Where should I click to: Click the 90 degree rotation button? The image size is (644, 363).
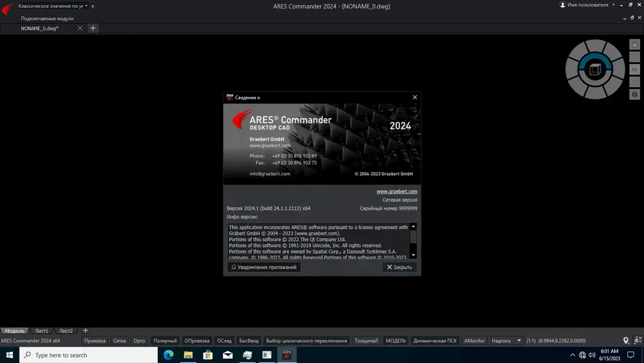click(634, 70)
